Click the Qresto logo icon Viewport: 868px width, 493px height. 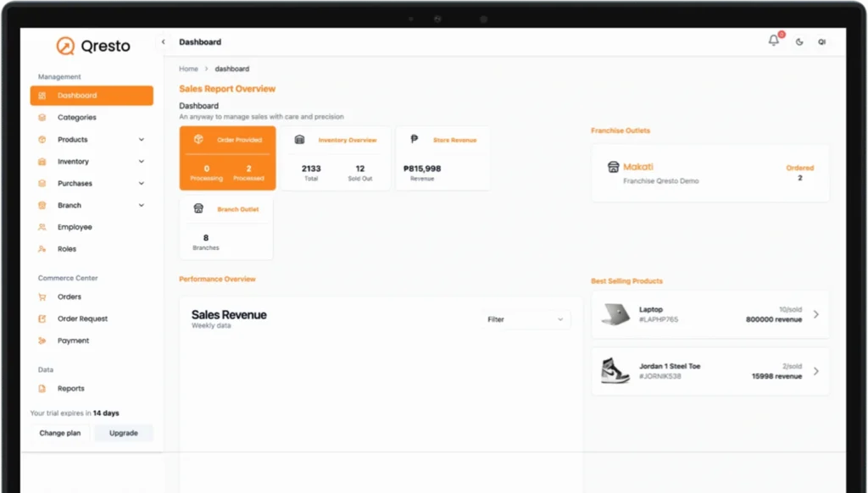pos(65,46)
